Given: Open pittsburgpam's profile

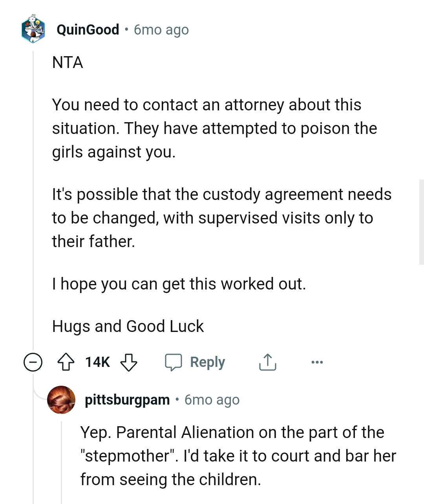Looking at the screenshot, I should pyautogui.click(x=127, y=400).
